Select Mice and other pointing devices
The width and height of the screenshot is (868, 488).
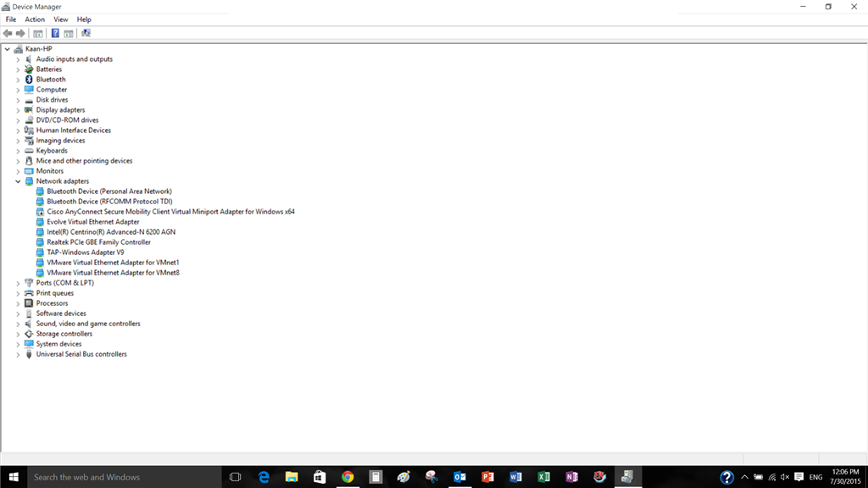pyautogui.click(x=84, y=161)
